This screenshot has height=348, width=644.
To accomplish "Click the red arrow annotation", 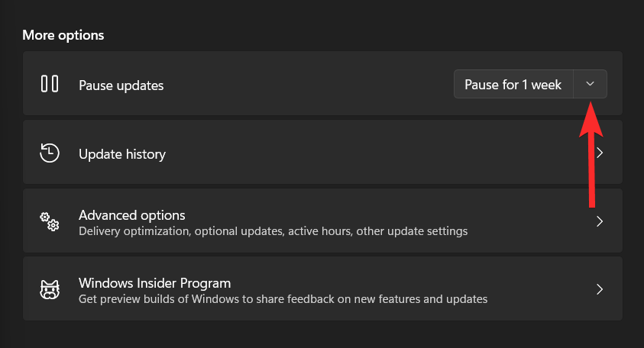I will 591,155.
